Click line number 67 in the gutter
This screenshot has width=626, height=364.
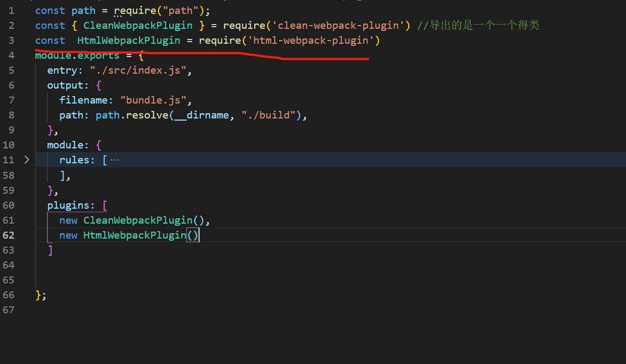9,310
